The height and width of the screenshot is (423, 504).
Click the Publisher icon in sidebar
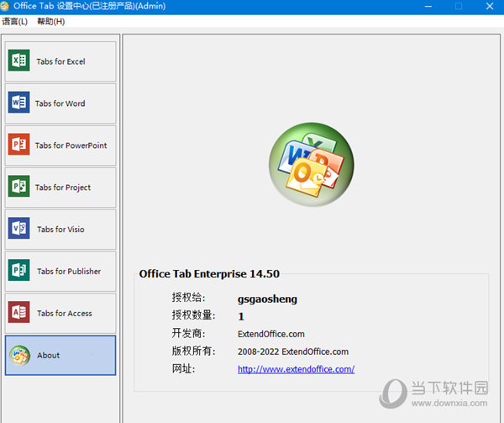coord(19,270)
